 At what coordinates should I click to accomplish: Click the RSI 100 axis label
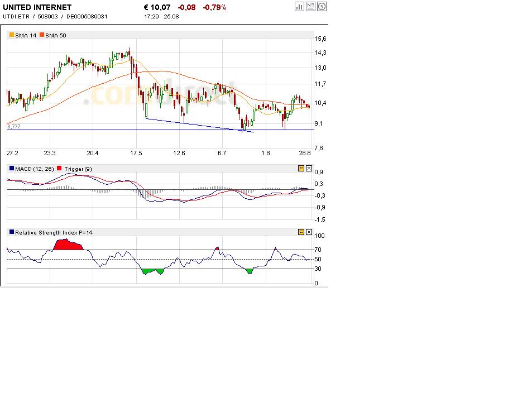(x=320, y=236)
